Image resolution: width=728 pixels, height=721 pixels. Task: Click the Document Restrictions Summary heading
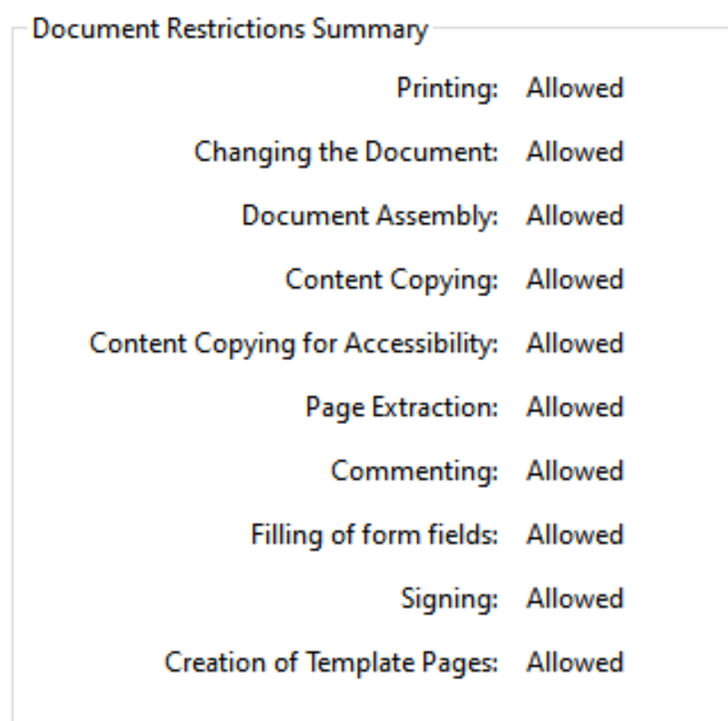231,30
